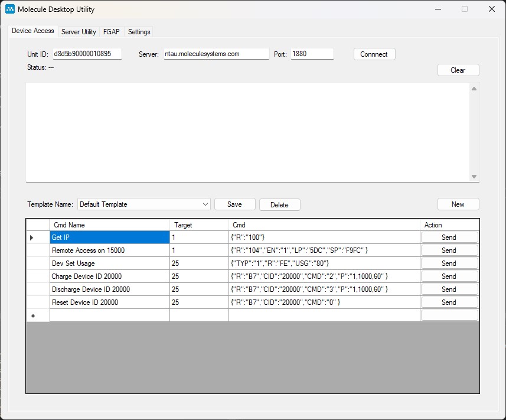This screenshot has width=506, height=420.
Task: Open the Template Name dropdown arrow
Action: point(204,204)
